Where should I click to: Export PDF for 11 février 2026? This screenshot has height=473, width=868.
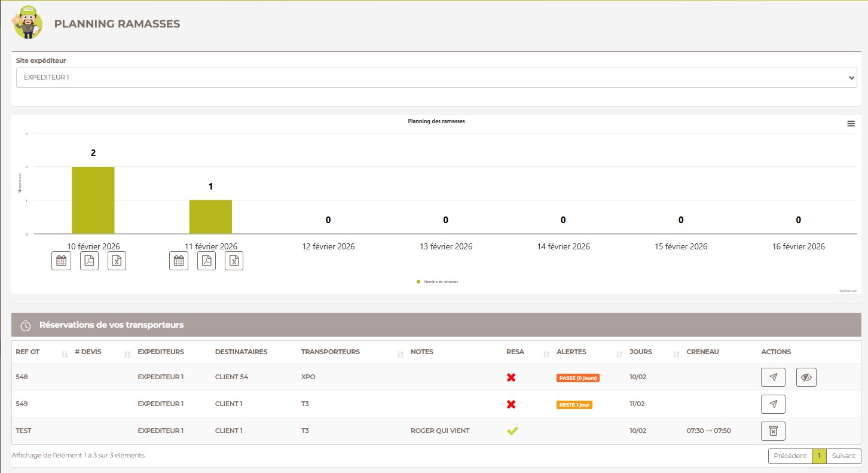(x=206, y=261)
